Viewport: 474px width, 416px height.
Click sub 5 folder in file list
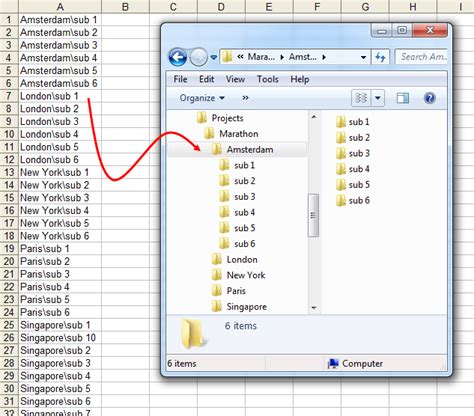[x=353, y=185]
